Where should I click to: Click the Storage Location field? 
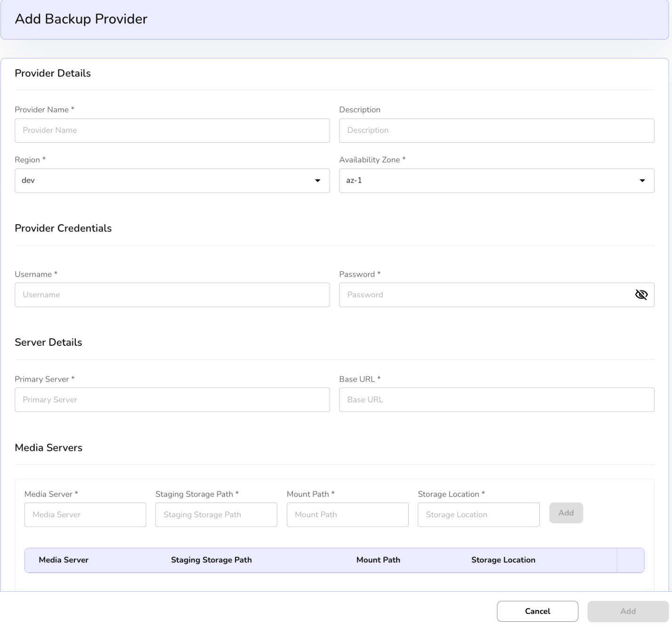478,515
